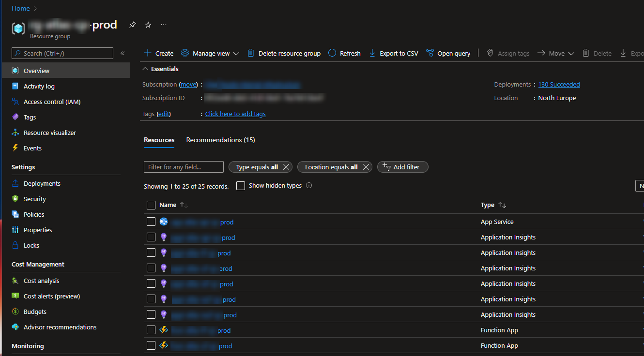Open the 130 Succeeded deployments link
Screen dimensions: 644x356
(x=559, y=84)
